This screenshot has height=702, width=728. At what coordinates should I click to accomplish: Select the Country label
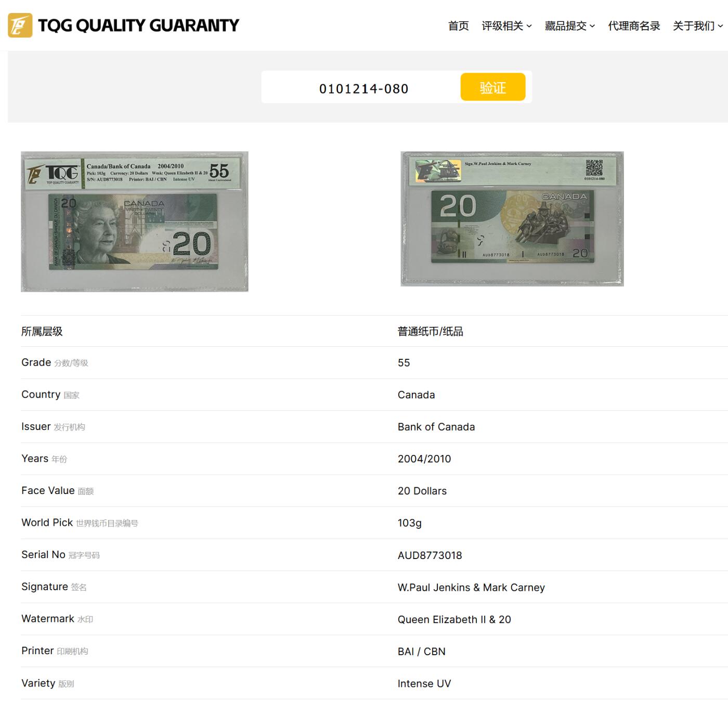coord(41,395)
